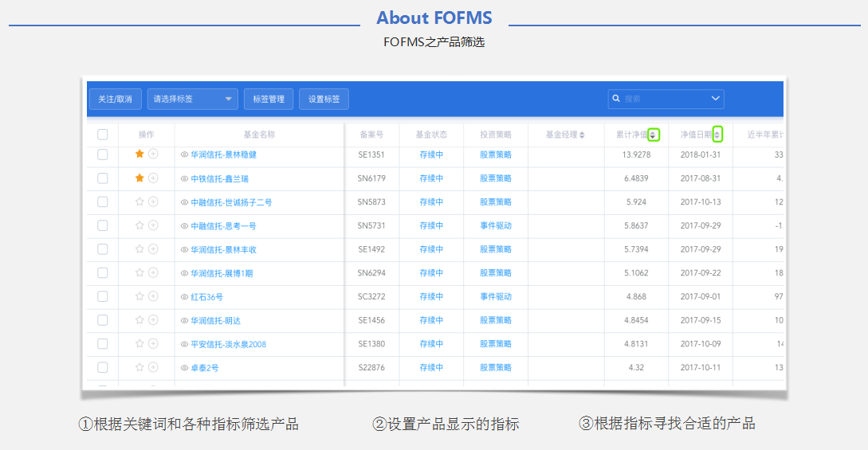Check the row for 中融信托-思考一号
The image size is (868, 450).
[102, 225]
